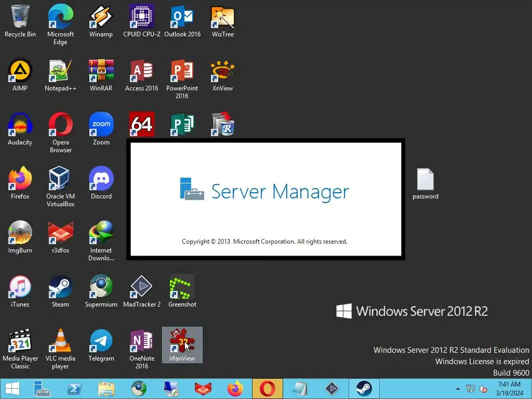
Task: Select the VLC media player shortcut
Action: point(60,349)
